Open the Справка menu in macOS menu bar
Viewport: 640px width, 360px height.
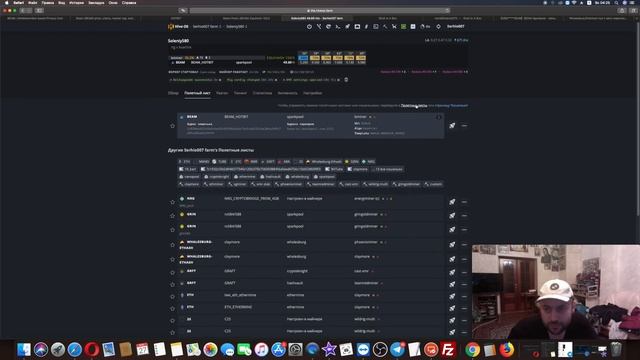coord(129,2)
